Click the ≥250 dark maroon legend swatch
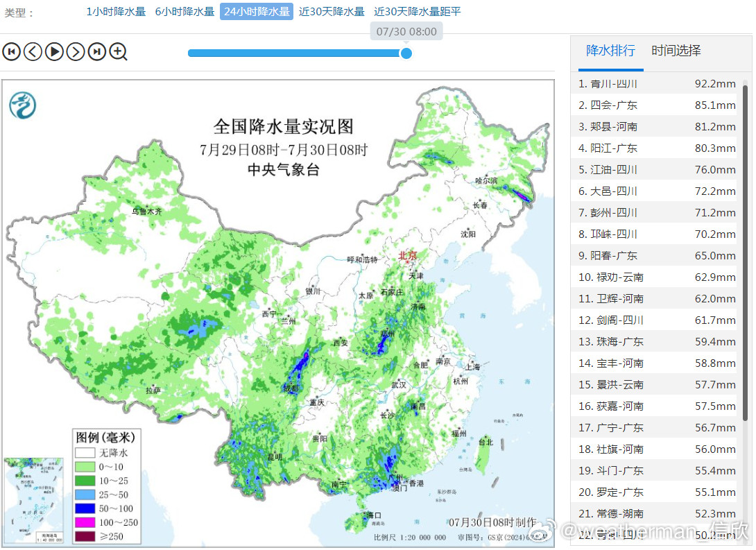Image resolution: width=756 pixels, height=550 pixels. (x=85, y=537)
